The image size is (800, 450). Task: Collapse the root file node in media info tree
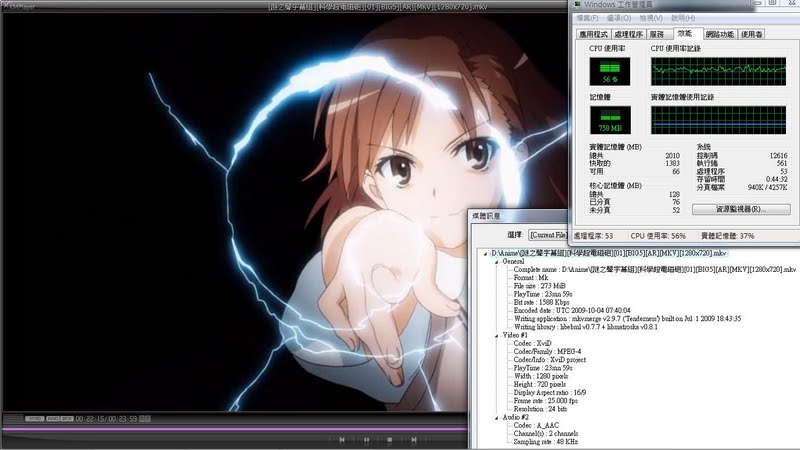pos(485,254)
